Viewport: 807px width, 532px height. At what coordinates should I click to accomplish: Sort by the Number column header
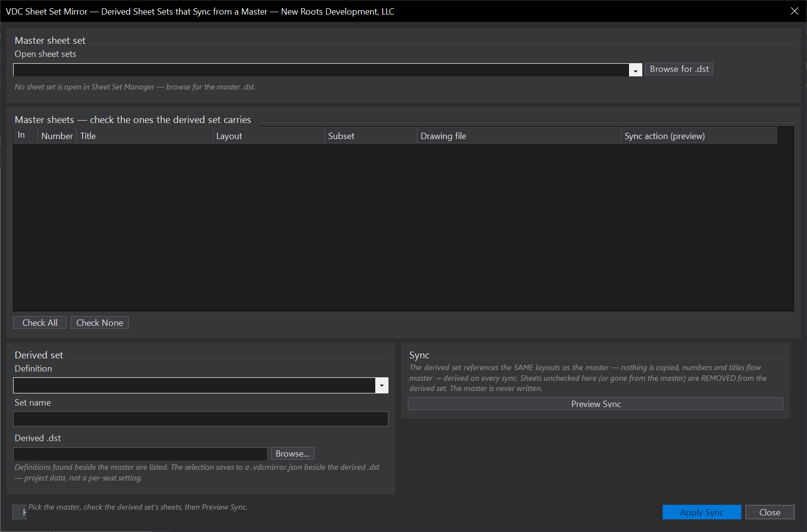click(57, 136)
